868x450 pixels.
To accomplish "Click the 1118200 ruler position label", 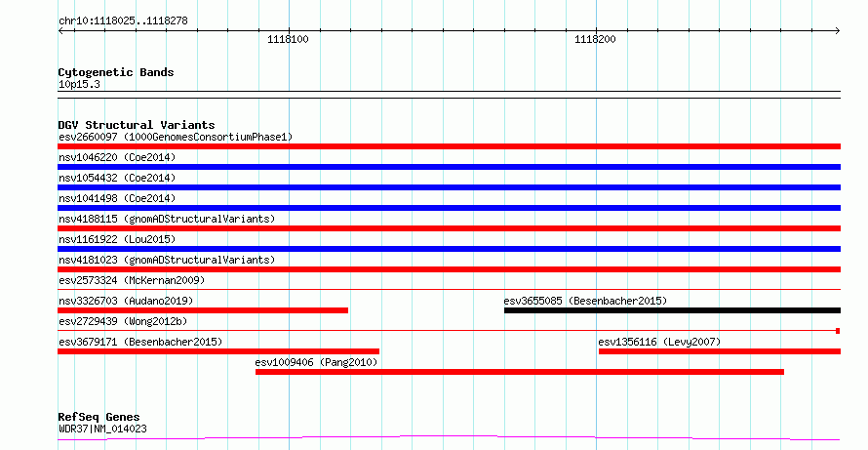I will pyautogui.click(x=595, y=39).
